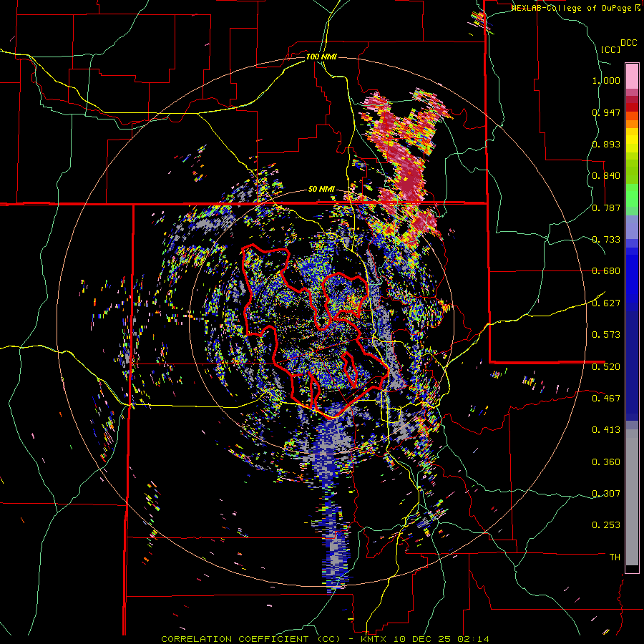644x644 pixels.
Task: Click the CORRELATION COEFFICIENT (CC) caption
Action: click(251, 639)
